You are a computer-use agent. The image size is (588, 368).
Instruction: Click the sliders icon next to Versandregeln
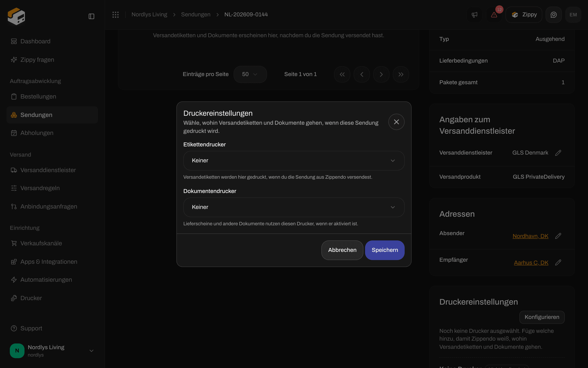14,188
